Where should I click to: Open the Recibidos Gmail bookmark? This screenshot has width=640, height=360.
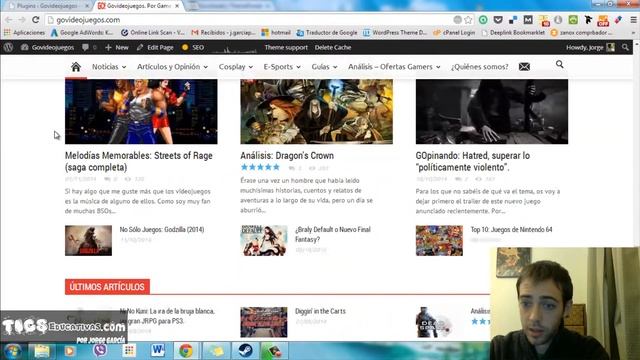point(224,32)
